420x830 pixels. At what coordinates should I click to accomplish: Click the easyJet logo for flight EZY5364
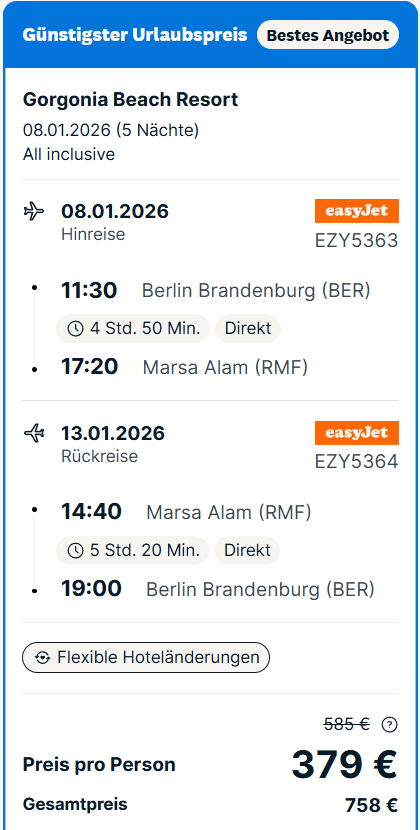(356, 433)
